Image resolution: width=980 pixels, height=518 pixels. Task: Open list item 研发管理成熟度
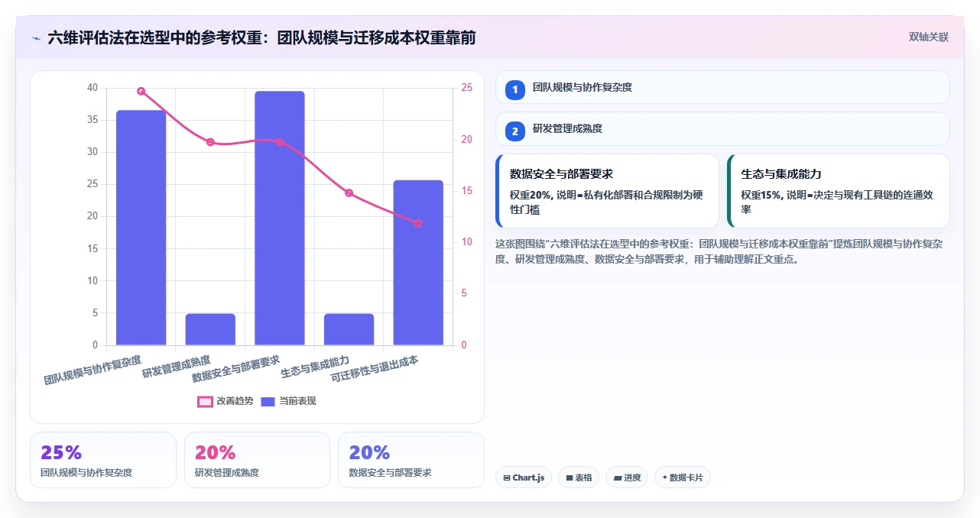click(x=722, y=128)
